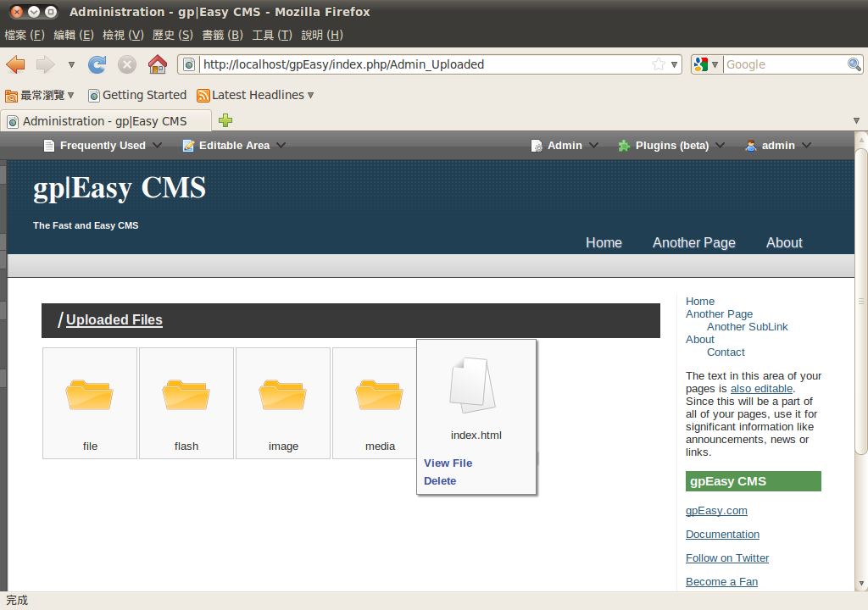Visit the gpEasy.com link

click(716, 510)
